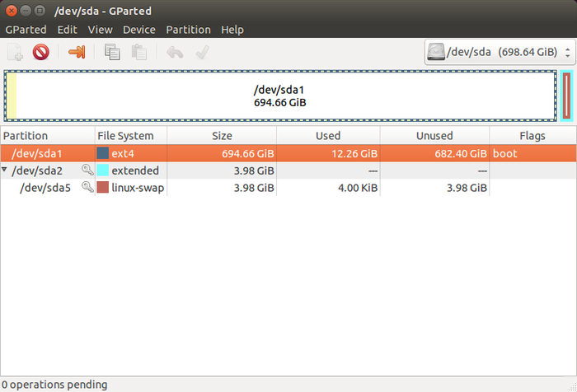Select the swap block in disk map

(566, 96)
